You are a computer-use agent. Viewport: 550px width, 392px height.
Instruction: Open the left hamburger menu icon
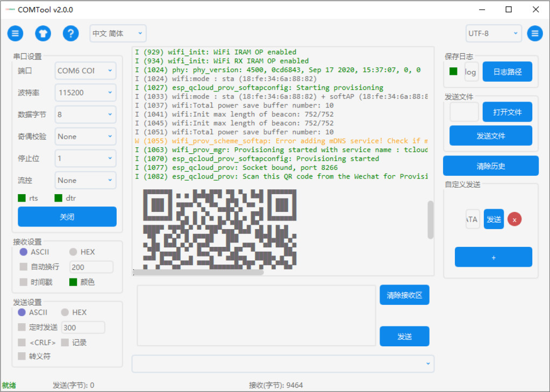click(x=15, y=33)
